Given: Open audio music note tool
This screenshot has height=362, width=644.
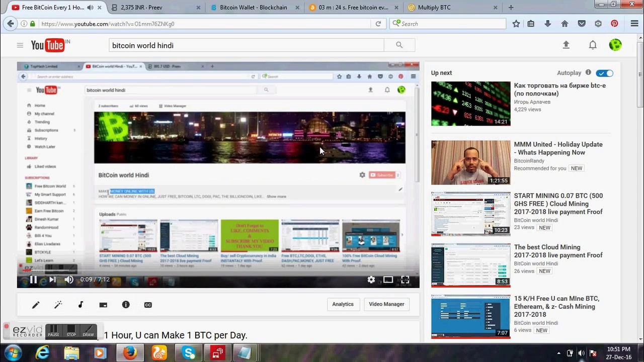Looking at the screenshot, I should point(80,305).
